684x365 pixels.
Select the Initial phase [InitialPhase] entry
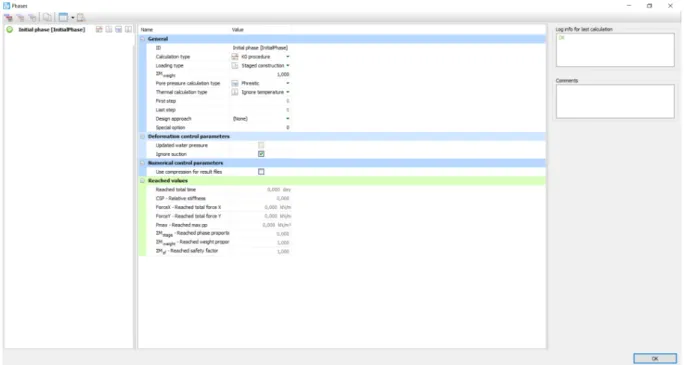pyautogui.click(x=51, y=30)
